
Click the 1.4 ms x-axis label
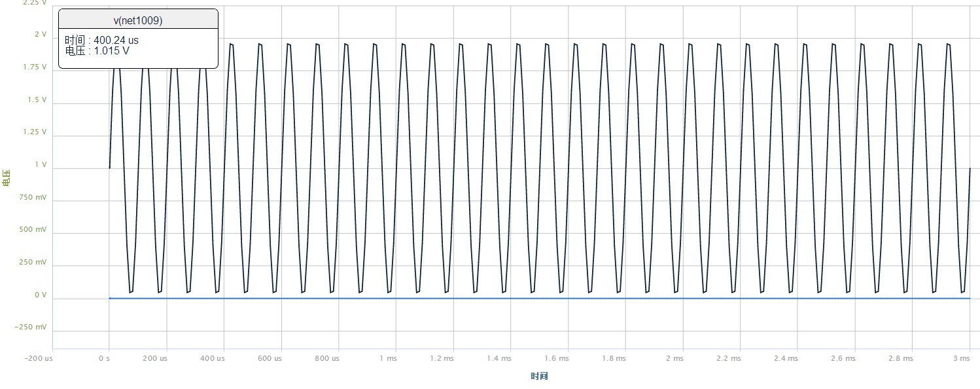(x=499, y=359)
